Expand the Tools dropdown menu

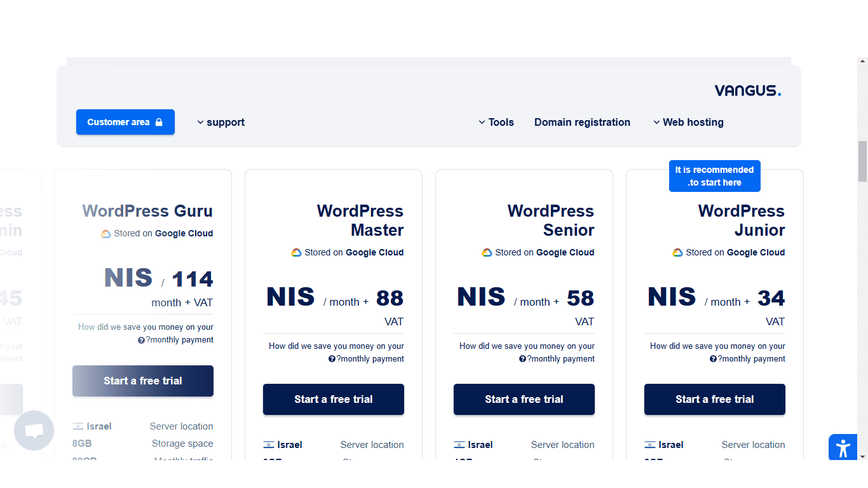496,122
